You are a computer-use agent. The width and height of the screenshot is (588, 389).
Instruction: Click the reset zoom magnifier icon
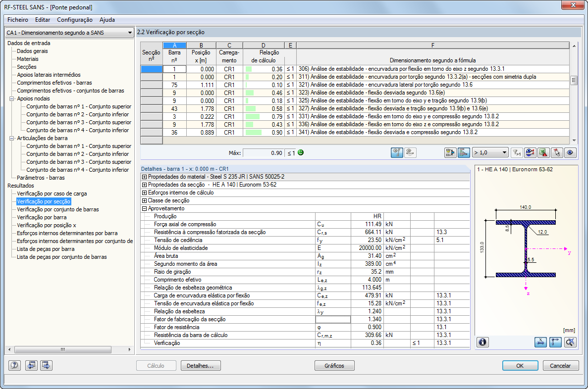[x=570, y=342]
